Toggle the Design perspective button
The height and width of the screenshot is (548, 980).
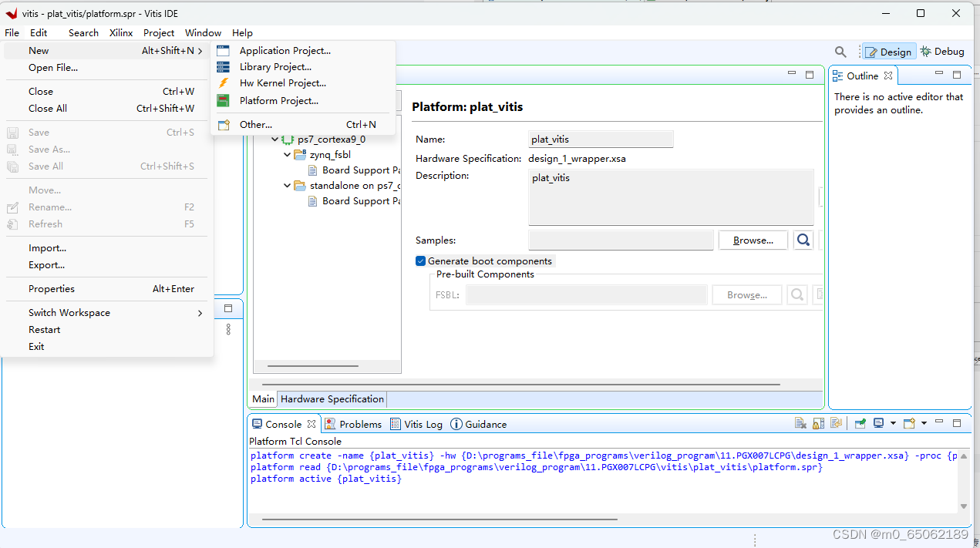(x=888, y=51)
